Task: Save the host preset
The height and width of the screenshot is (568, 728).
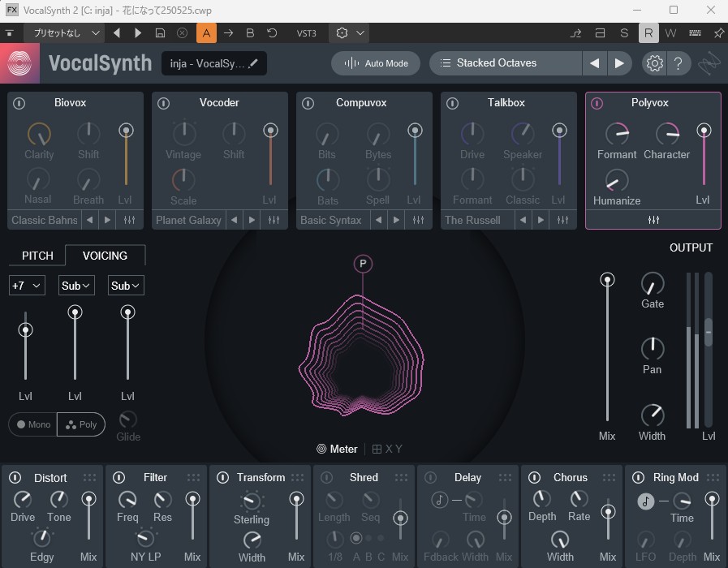Action: (x=160, y=33)
